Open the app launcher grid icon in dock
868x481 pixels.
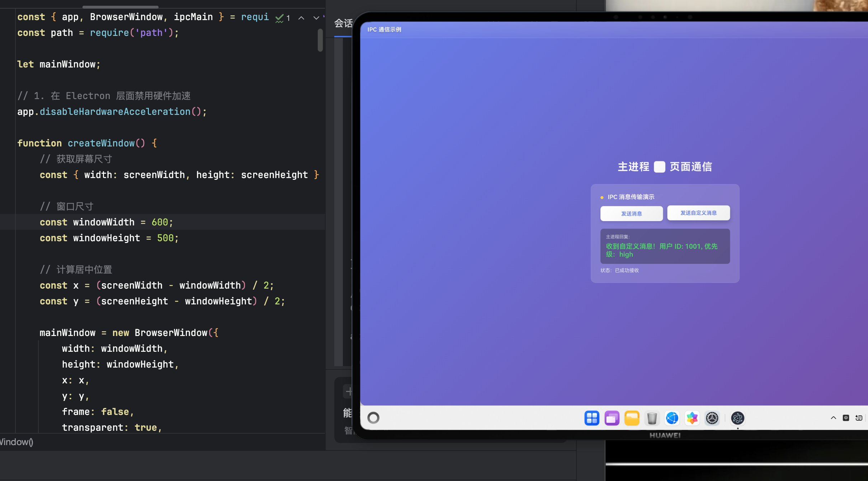coord(592,418)
